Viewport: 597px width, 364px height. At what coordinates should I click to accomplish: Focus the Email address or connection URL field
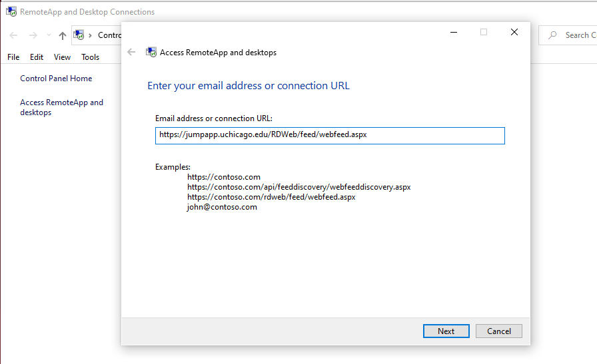pyautogui.click(x=330, y=136)
